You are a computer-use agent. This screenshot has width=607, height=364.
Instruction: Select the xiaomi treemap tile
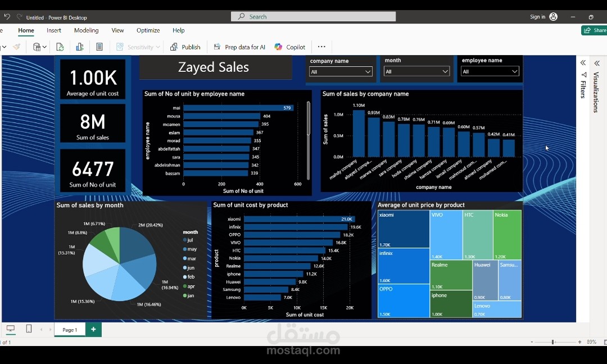point(404,229)
